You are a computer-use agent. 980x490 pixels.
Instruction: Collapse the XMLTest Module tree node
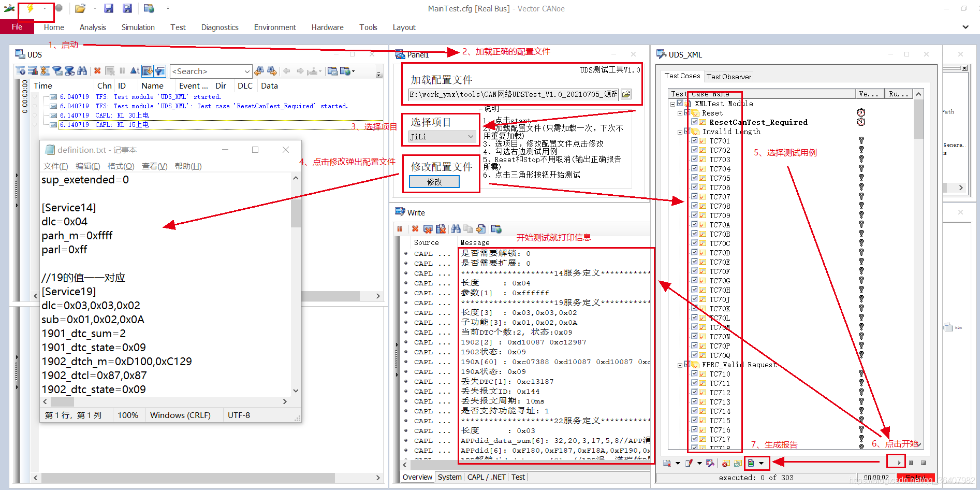672,104
